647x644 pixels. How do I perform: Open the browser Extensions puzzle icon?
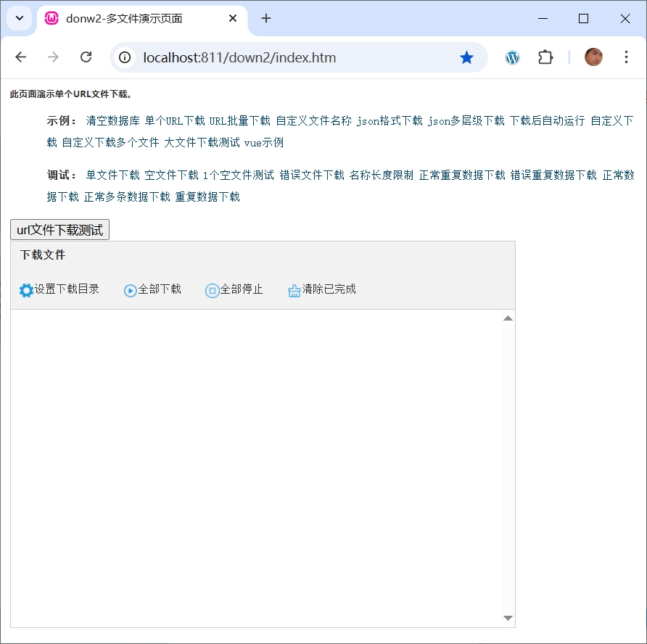tap(545, 57)
